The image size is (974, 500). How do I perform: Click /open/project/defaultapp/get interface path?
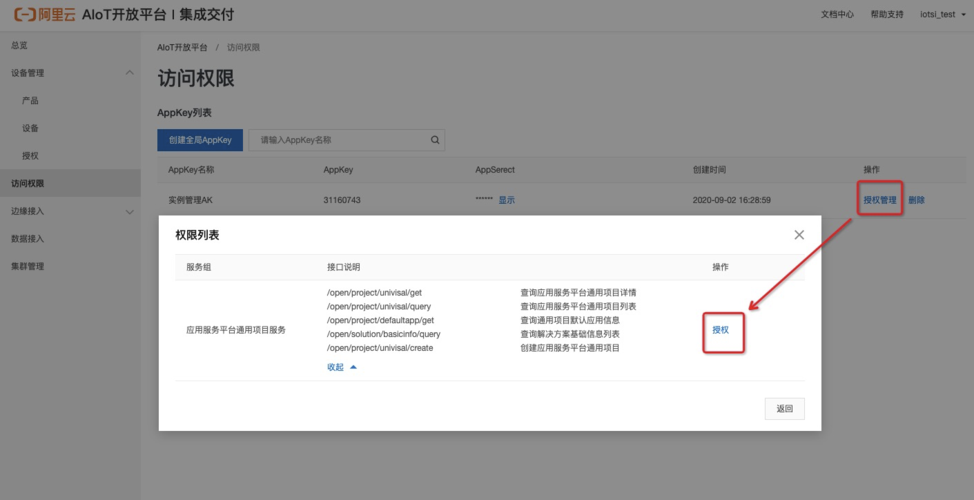(380, 320)
